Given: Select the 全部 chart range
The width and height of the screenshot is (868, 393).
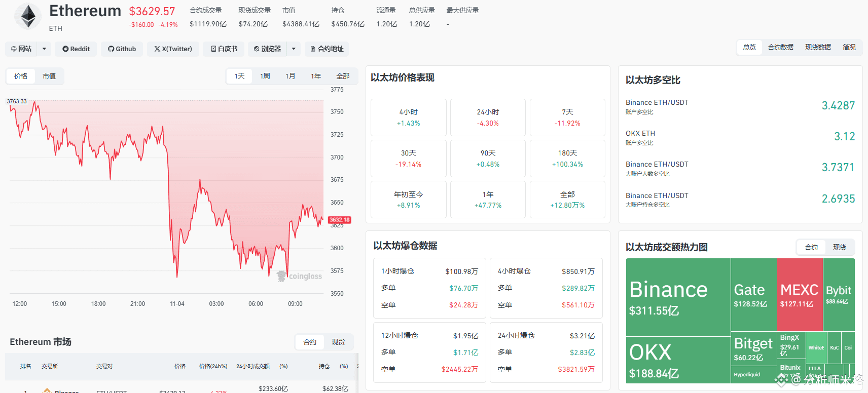Looking at the screenshot, I should (x=343, y=76).
